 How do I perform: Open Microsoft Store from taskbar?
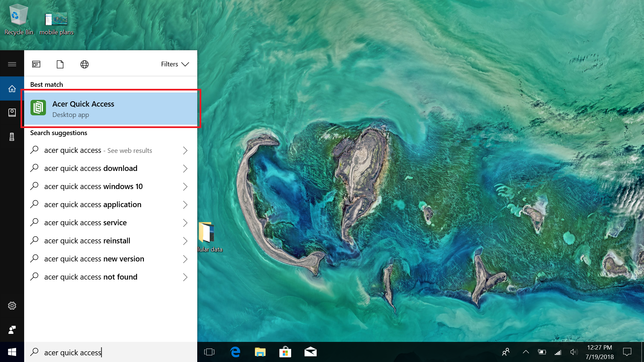pos(285,352)
